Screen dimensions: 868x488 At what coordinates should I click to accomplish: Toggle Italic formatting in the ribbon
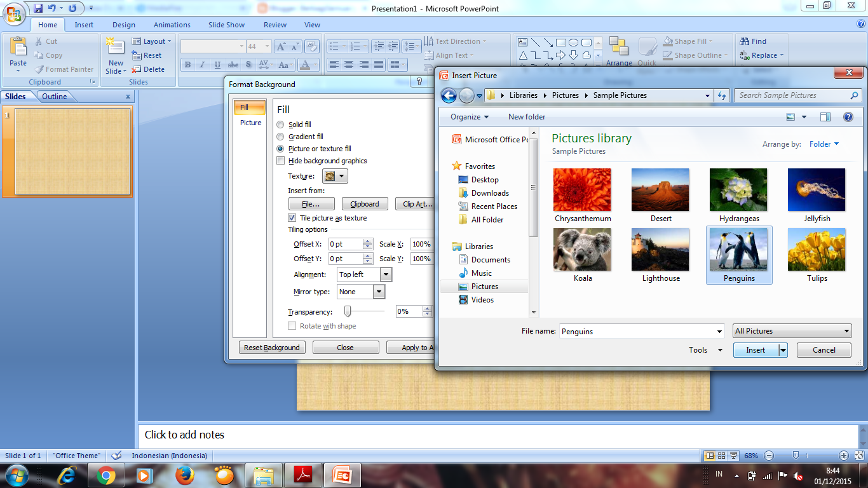203,65
